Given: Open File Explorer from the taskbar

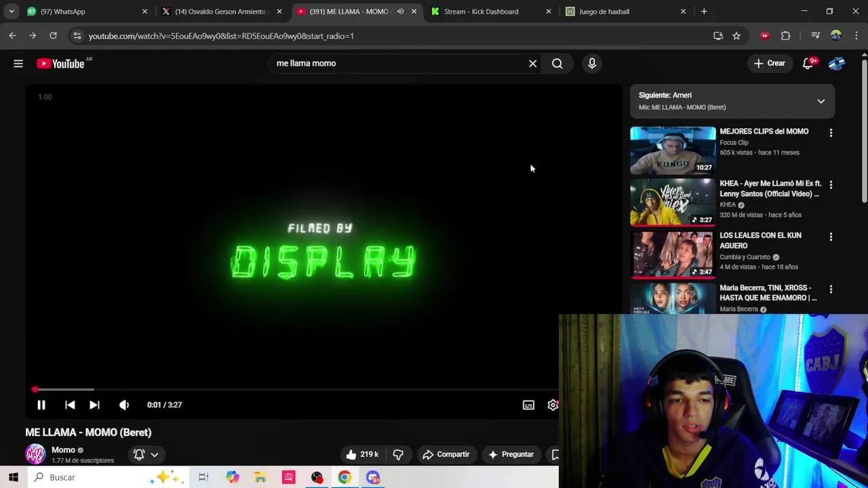Looking at the screenshot, I should [260, 477].
